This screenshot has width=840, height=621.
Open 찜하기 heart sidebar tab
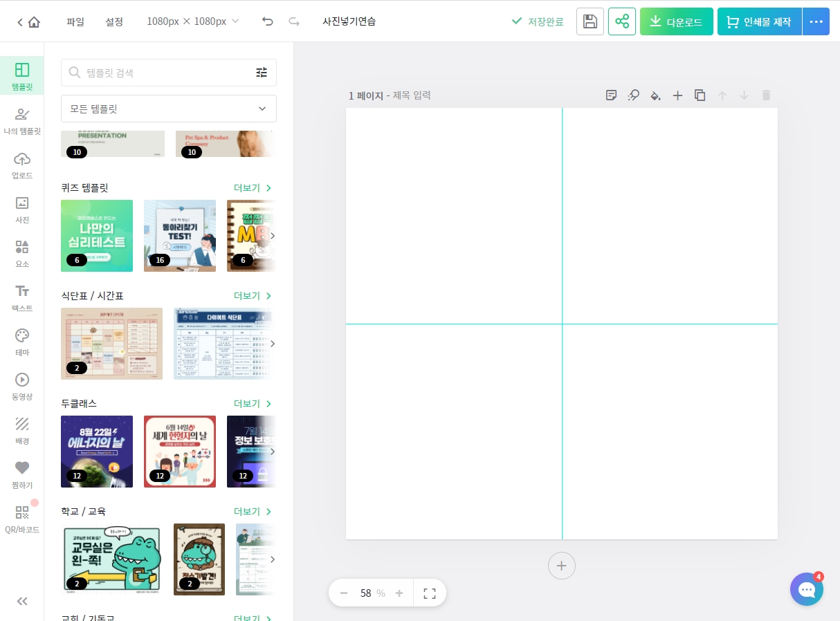pyautogui.click(x=22, y=474)
